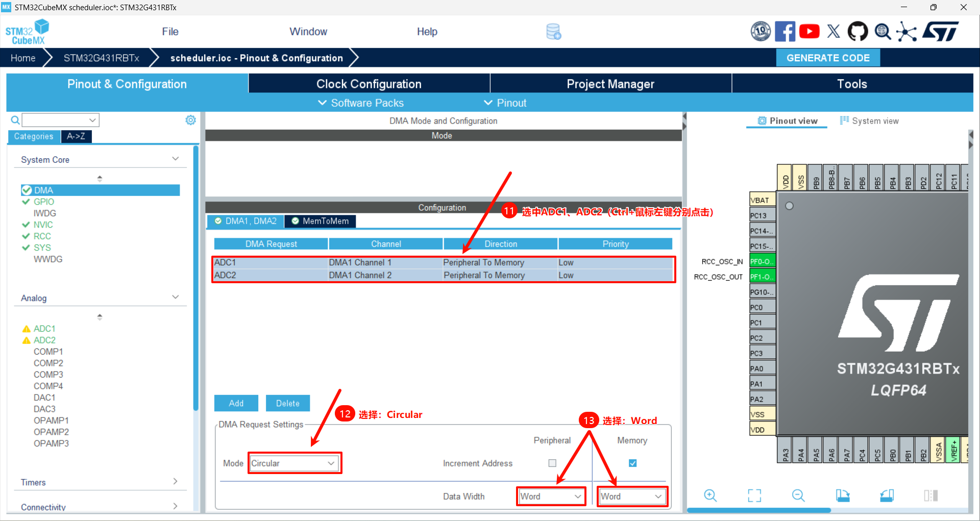Viewport: 980px width, 521px height.
Task: Click the Add DMA request button
Action: point(236,403)
